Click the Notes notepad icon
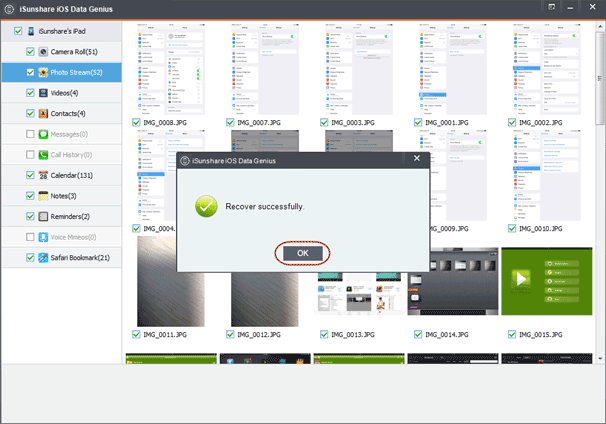 (x=43, y=196)
